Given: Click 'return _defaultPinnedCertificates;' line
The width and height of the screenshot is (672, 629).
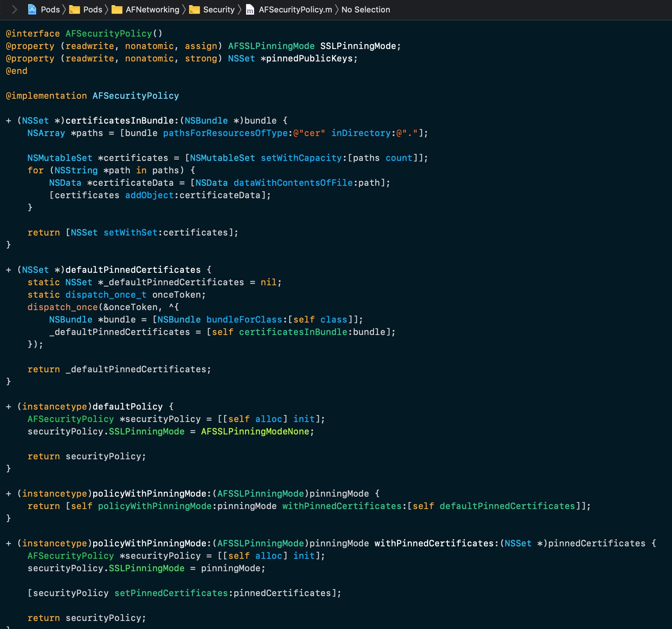Looking at the screenshot, I should click(x=120, y=369).
